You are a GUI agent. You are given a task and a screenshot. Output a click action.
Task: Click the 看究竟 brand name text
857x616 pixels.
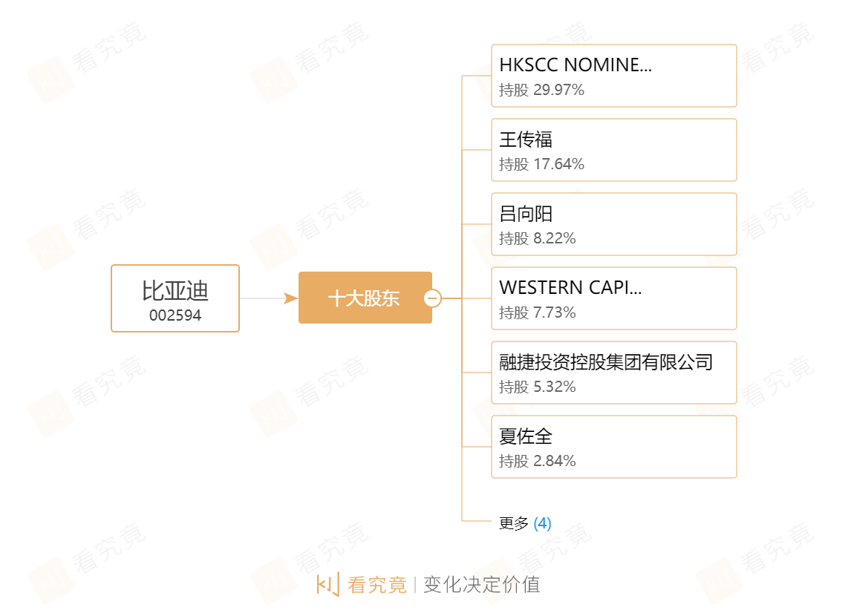377,585
